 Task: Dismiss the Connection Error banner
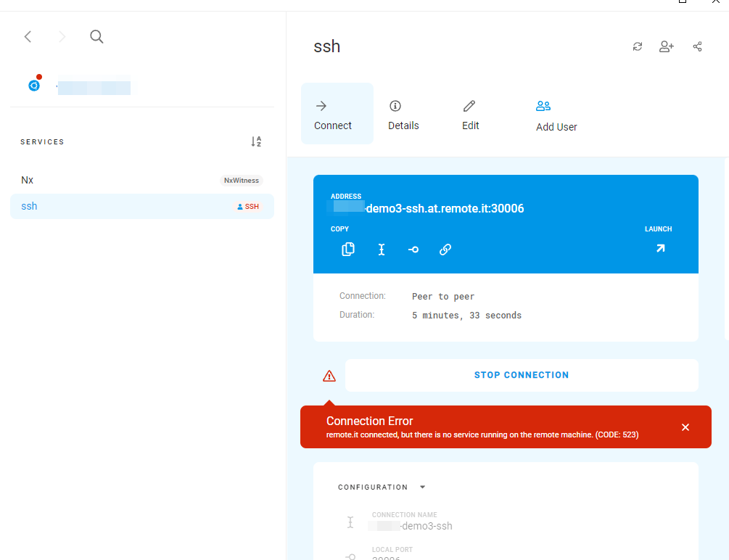[x=685, y=427]
